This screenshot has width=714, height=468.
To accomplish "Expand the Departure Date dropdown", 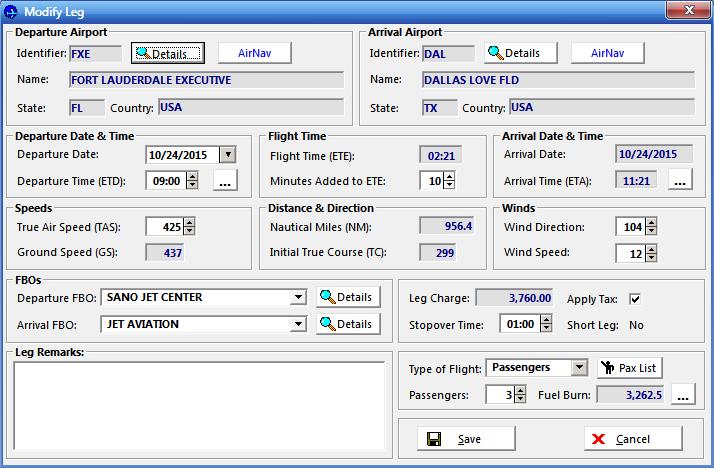I will click(x=228, y=154).
